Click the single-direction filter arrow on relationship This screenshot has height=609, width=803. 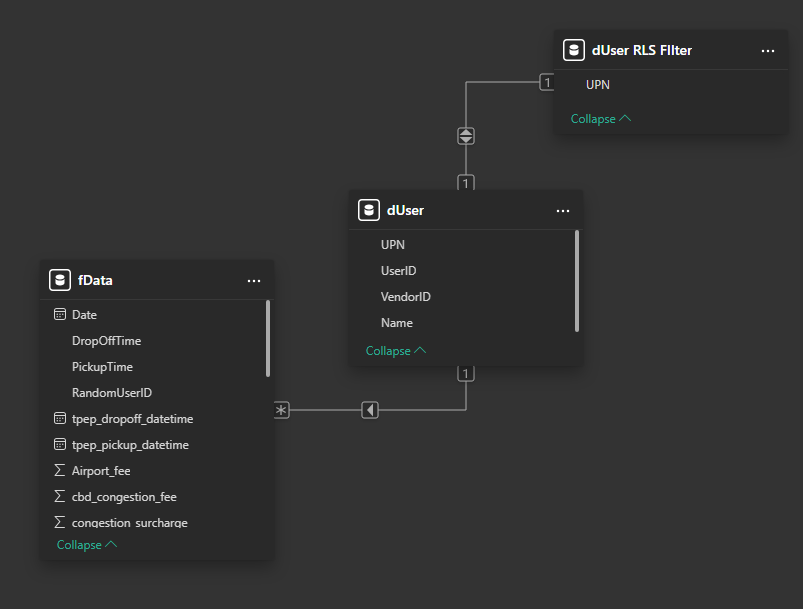(370, 410)
